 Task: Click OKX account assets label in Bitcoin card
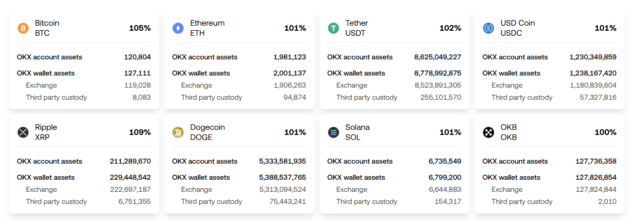point(49,57)
